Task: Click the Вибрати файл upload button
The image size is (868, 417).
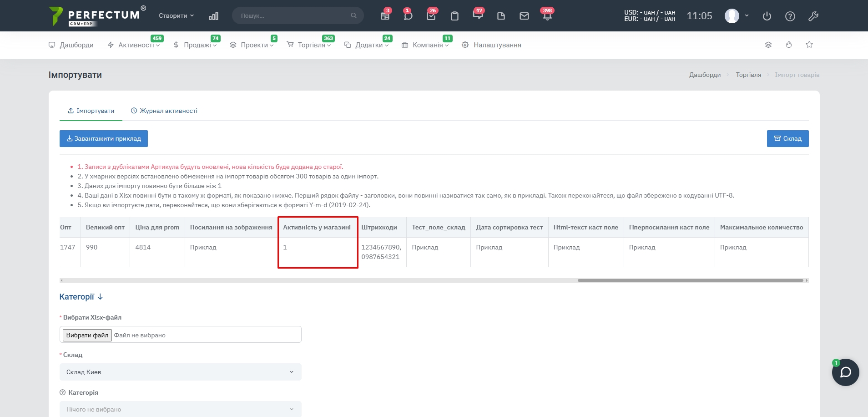Action: 87,335
